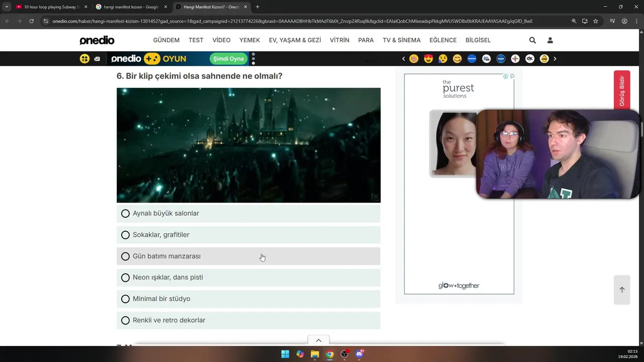Choose 'Gün batımı manzarası' answer
The image size is (644, 362).
tap(249, 256)
